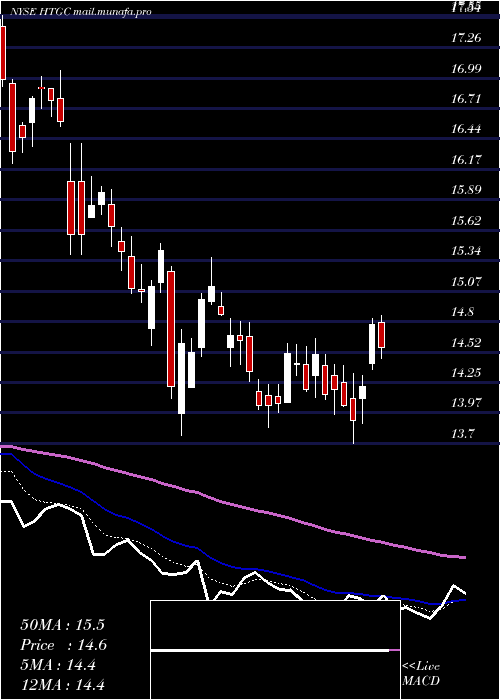
Task: Click the 16.99 price axis label
Action: click(x=466, y=68)
